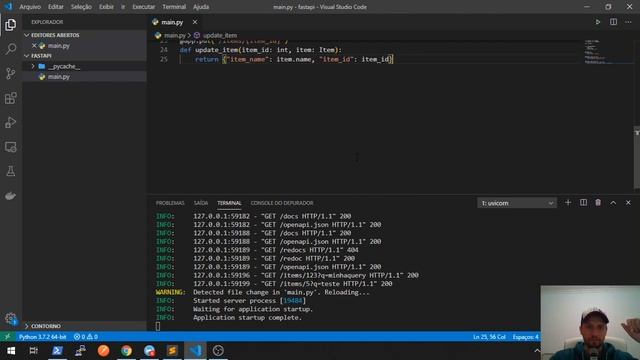Open the Testing flask view

click(x=11, y=171)
